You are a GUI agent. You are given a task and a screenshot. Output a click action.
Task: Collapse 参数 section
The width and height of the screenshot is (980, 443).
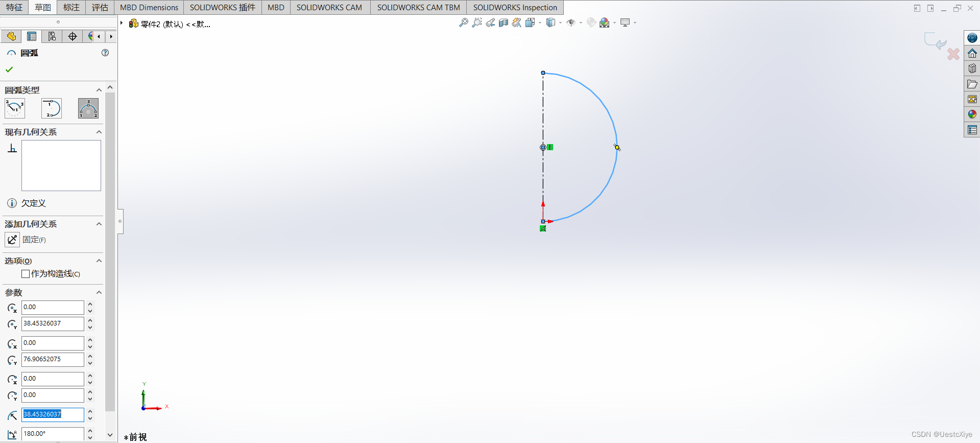click(x=99, y=292)
